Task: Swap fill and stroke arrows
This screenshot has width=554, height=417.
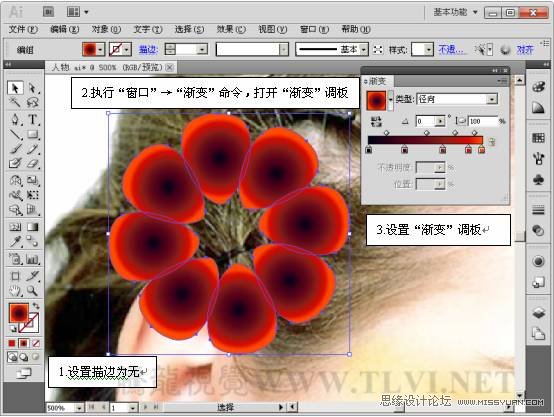Action: pyautogui.click(x=36, y=306)
